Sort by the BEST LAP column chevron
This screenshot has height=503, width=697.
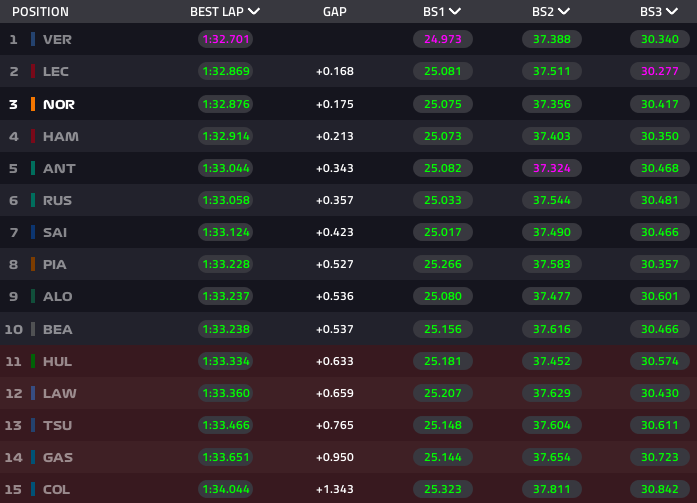tap(253, 12)
